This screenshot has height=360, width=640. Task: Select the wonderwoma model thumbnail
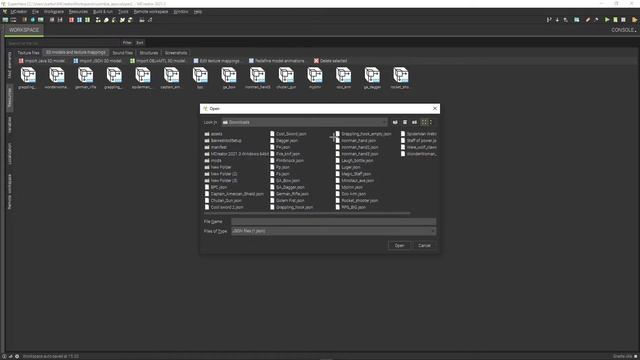click(57, 78)
